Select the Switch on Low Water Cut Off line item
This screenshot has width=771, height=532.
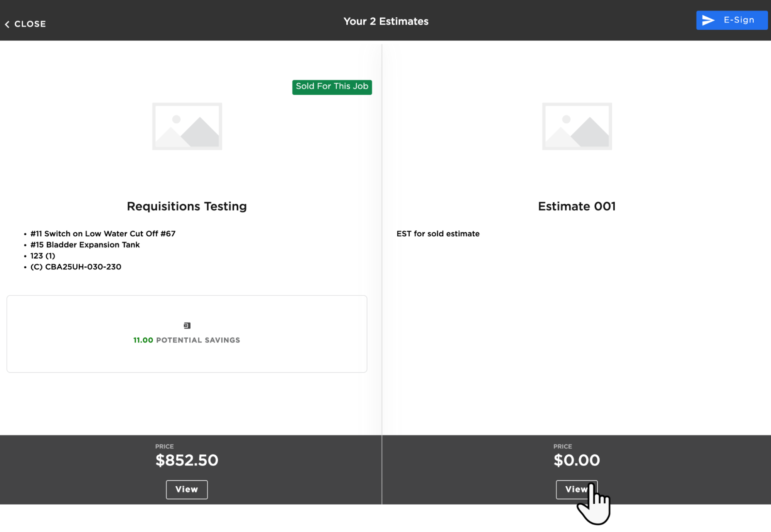(x=103, y=234)
